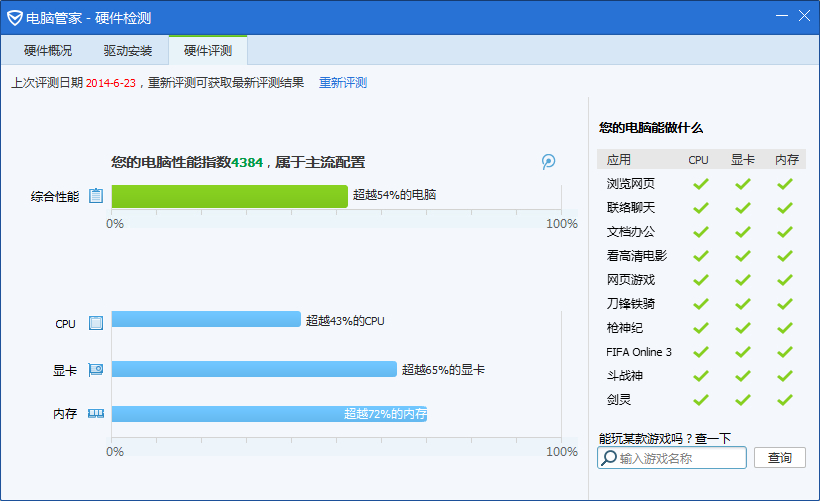820x501 pixels.
Task: Click the blue 显卡 performance bar
Action: 254,369
